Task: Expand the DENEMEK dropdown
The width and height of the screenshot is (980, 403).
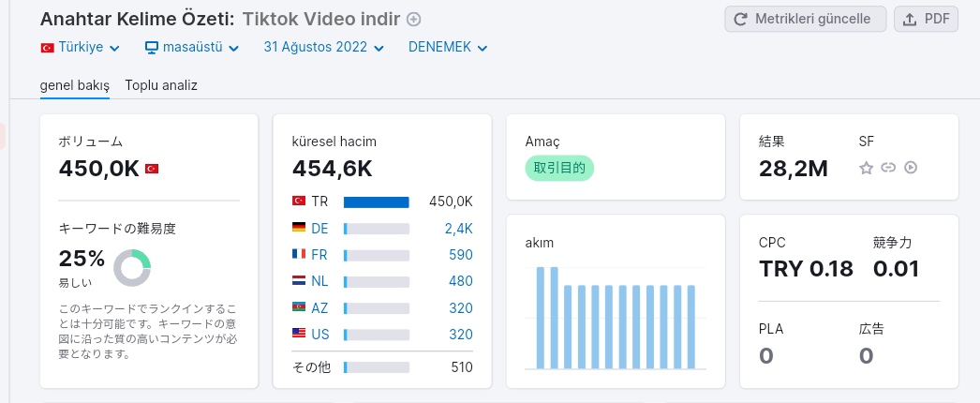Action: (x=448, y=48)
